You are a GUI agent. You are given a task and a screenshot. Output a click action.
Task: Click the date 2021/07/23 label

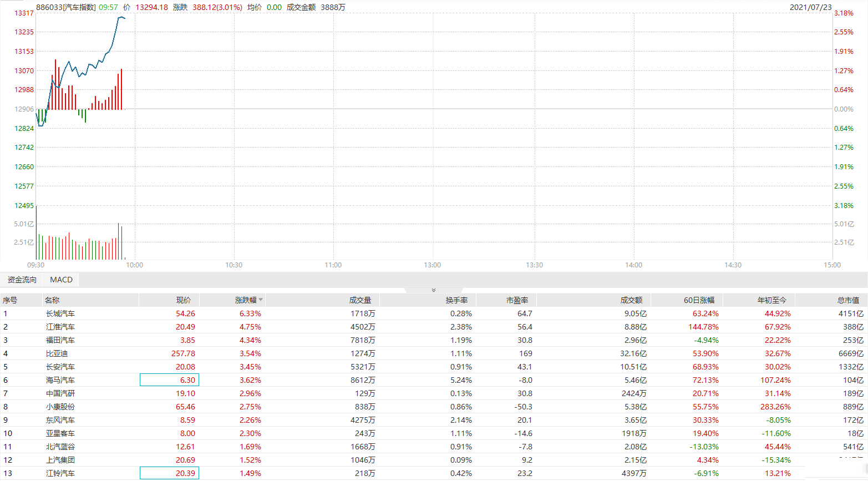[x=811, y=7]
